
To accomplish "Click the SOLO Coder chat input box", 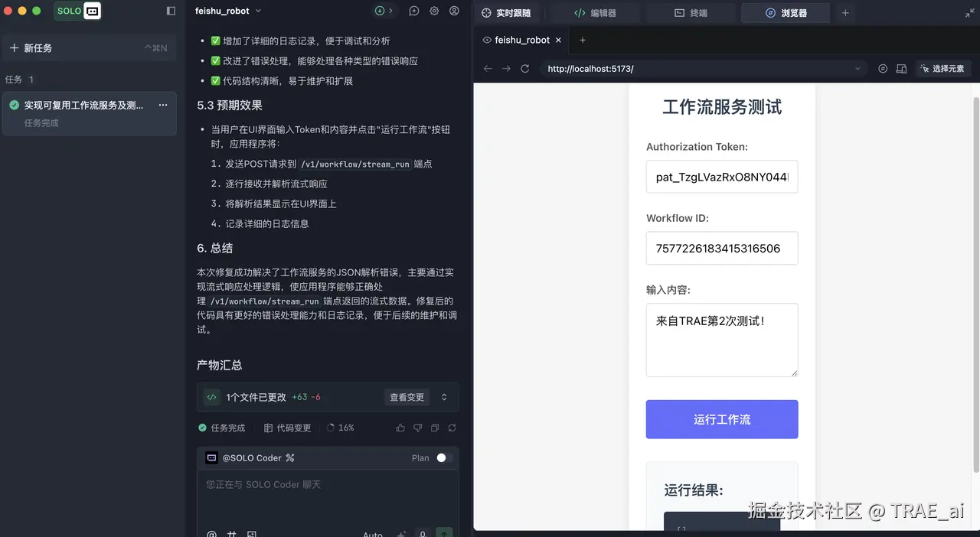I will point(328,496).
